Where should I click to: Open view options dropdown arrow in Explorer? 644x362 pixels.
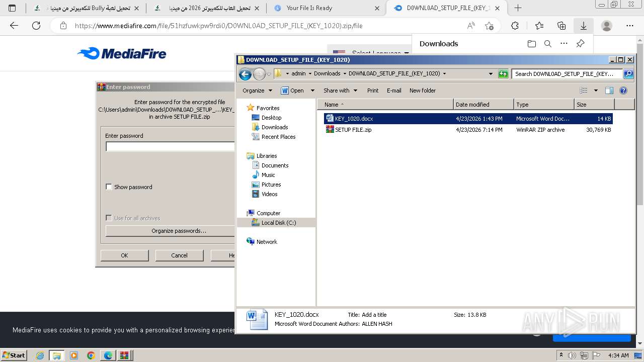[x=596, y=91]
